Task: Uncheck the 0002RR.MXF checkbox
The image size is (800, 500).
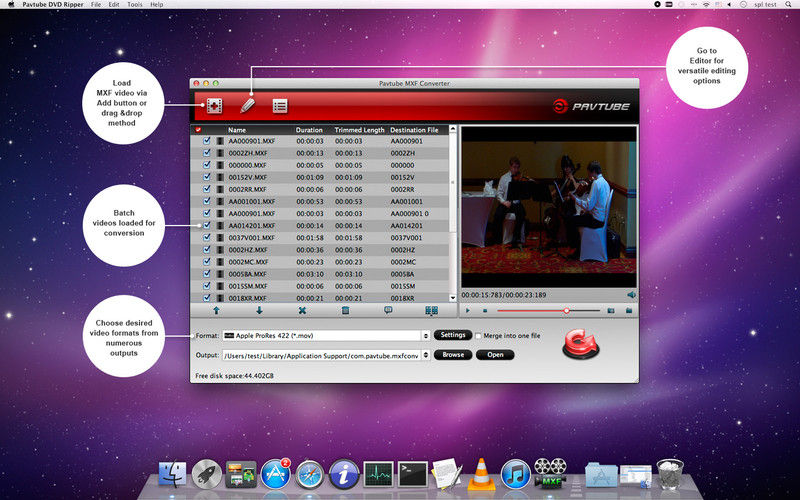Action: pos(207,189)
